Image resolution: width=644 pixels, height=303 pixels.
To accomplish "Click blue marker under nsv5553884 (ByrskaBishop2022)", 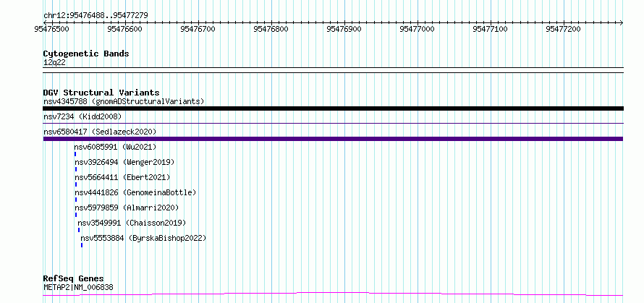I will click(x=82, y=245).
